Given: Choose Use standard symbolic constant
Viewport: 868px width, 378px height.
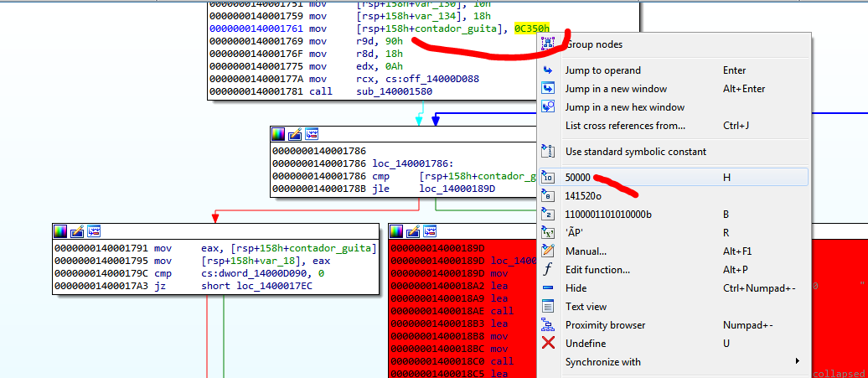Looking at the screenshot, I should [x=635, y=152].
